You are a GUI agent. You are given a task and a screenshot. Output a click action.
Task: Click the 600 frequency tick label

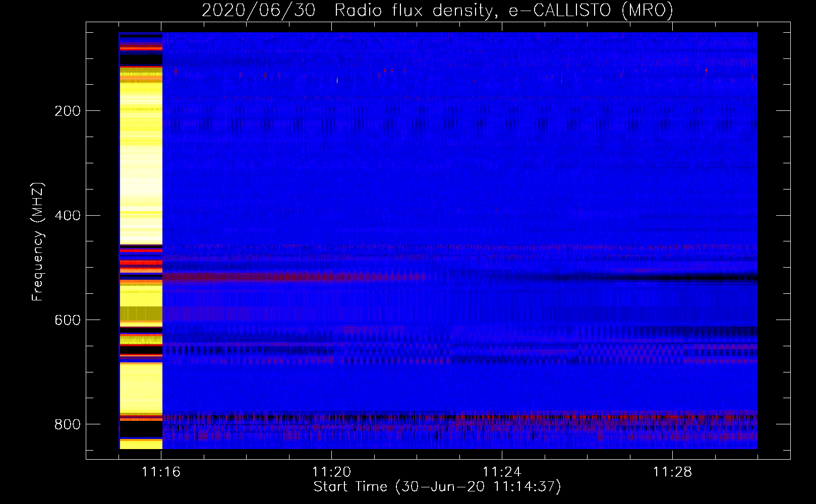pyautogui.click(x=67, y=320)
